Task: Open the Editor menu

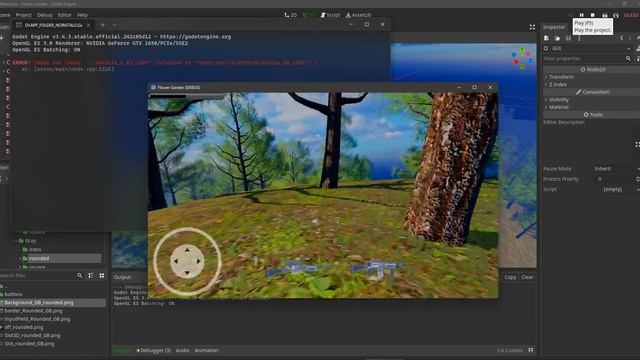Action: 64,15
